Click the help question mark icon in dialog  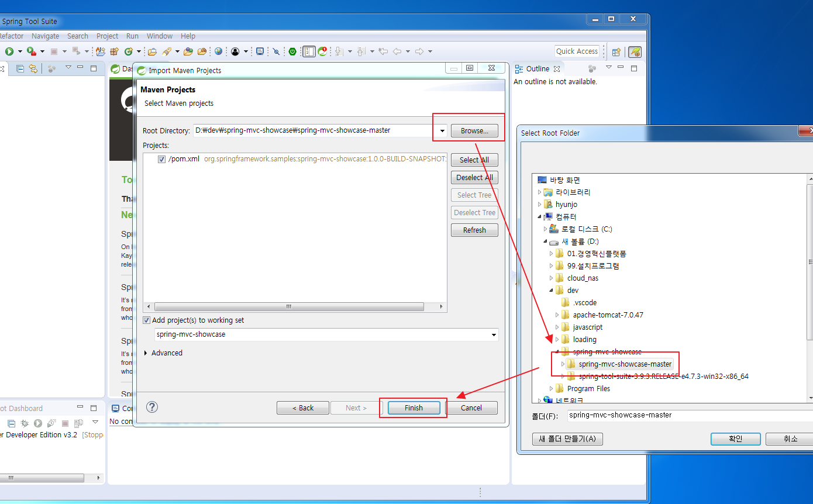point(152,407)
